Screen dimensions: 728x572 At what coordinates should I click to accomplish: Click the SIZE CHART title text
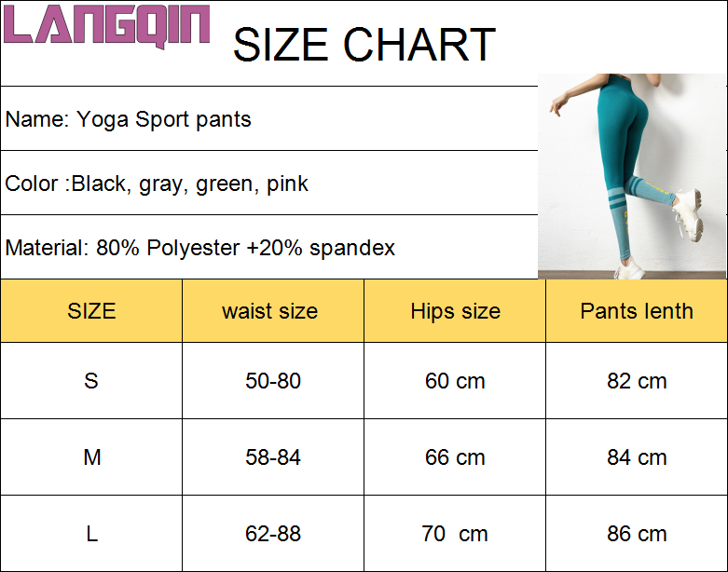point(364,46)
